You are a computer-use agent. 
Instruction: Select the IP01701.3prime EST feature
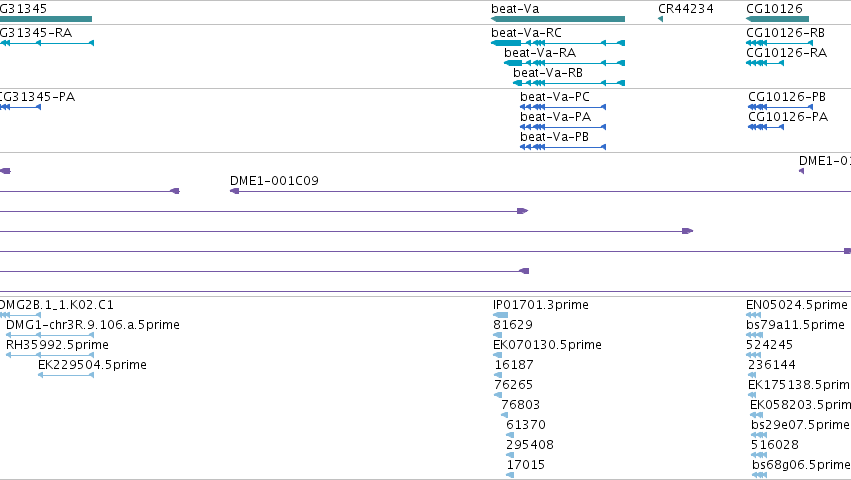click(500, 315)
